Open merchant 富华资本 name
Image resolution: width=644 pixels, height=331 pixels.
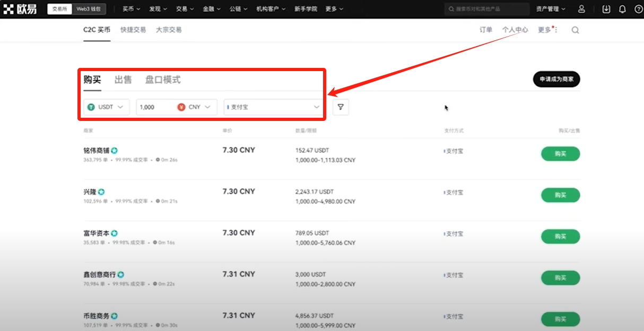[x=97, y=233]
